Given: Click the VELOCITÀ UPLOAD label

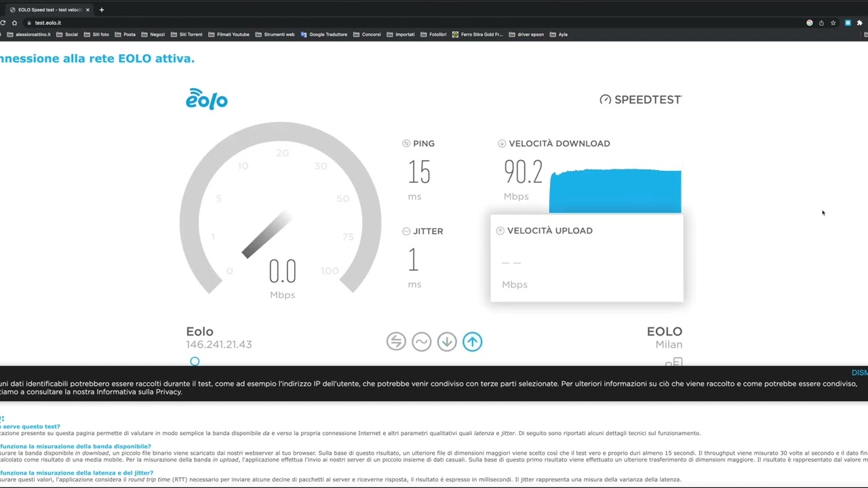Looking at the screenshot, I should tap(550, 230).
